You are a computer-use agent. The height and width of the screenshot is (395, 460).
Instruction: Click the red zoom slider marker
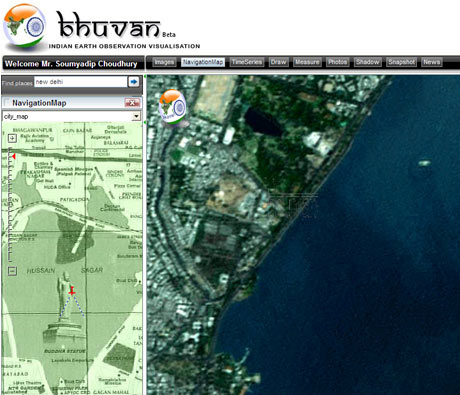(14, 156)
